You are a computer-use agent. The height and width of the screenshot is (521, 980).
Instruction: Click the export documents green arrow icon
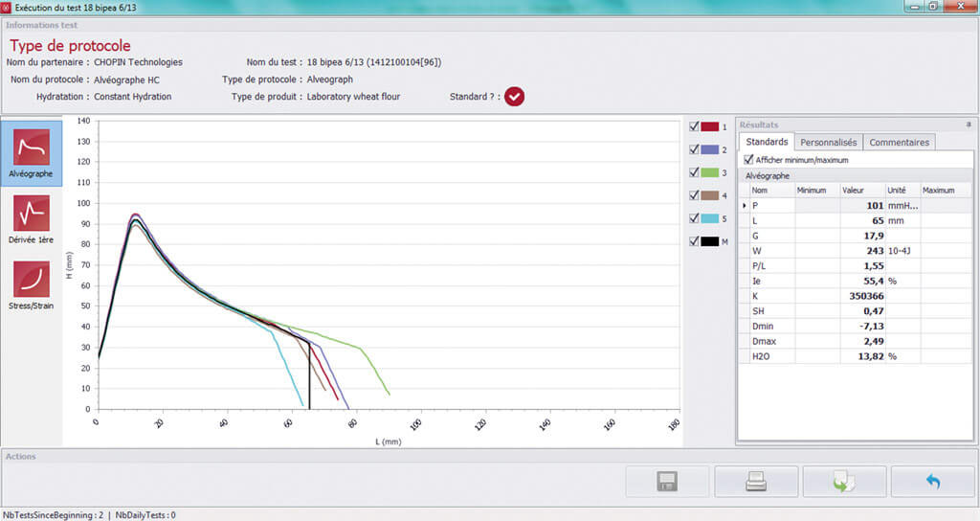coord(844,482)
